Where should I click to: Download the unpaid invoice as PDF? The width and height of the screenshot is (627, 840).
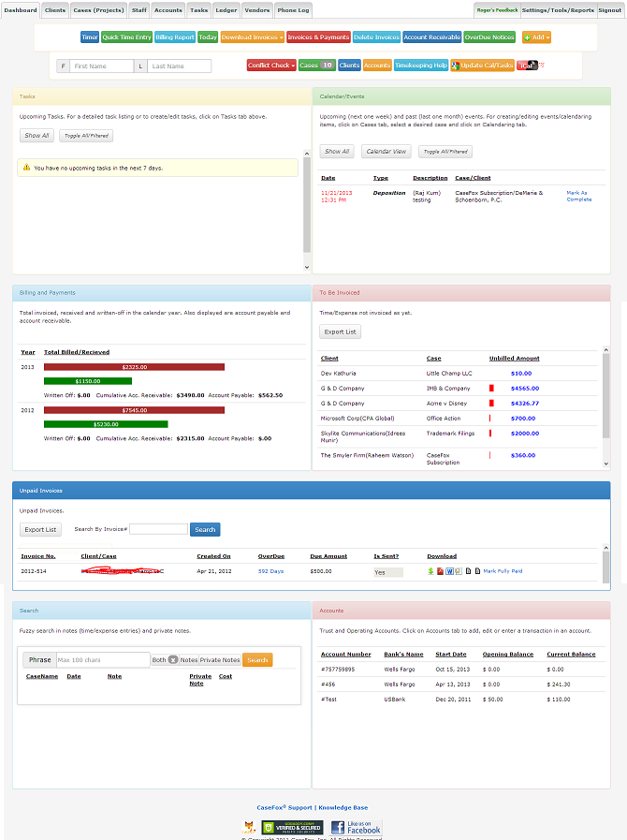(440, 570)
